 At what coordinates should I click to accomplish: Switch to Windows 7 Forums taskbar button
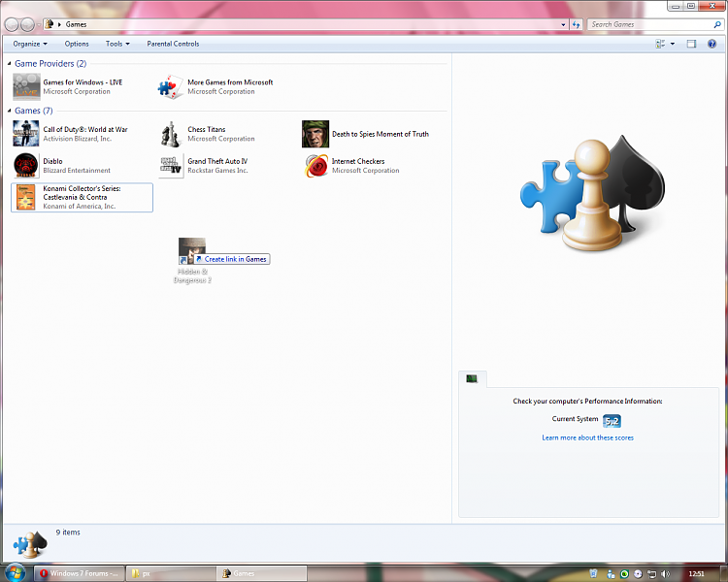(80, 573)
